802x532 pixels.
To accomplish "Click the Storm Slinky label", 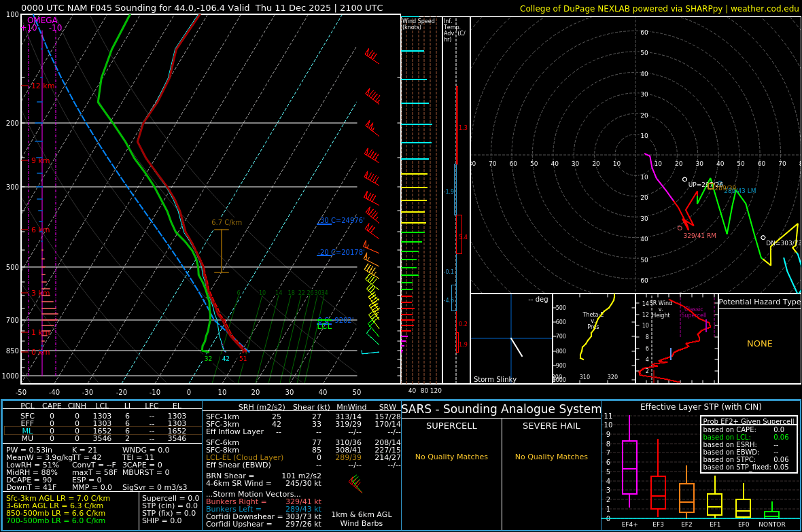I will click(495, 379).
